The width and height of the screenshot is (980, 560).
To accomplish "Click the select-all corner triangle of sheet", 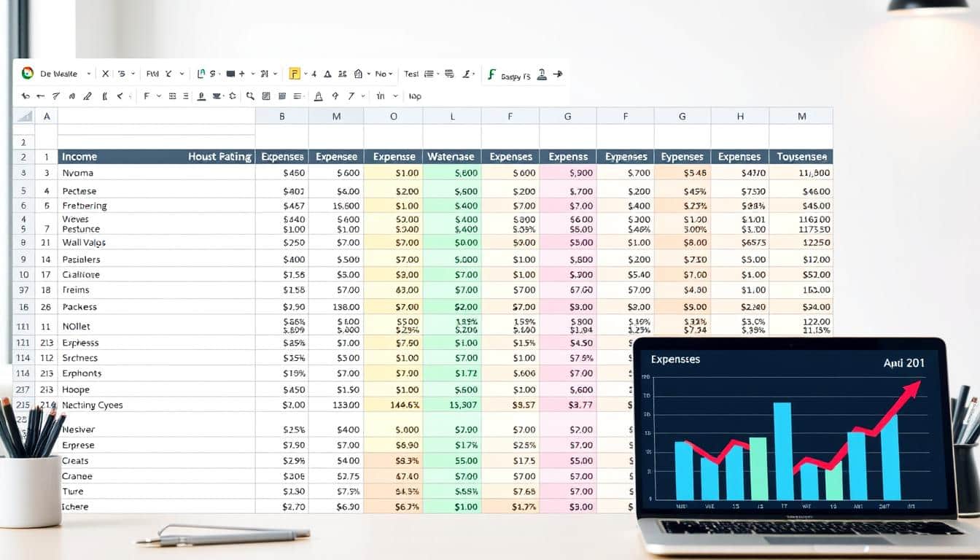I will click(24, 116).
